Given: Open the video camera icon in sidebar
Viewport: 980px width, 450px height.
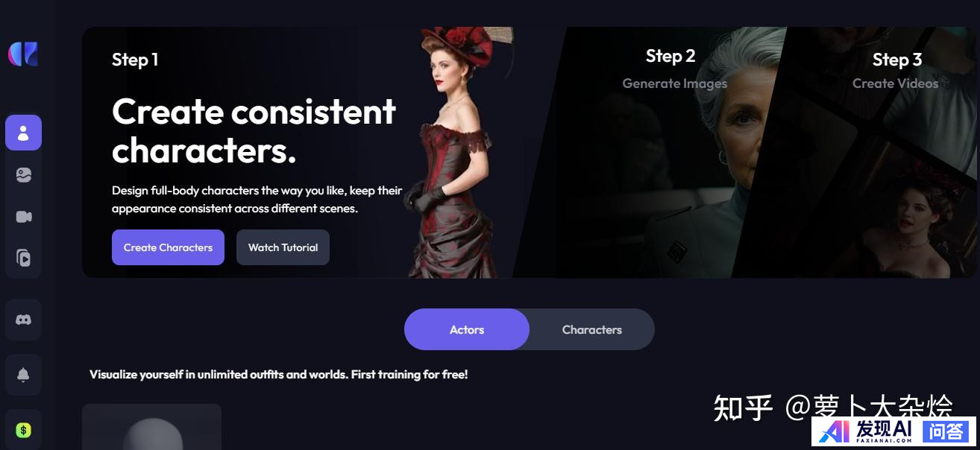Looking at the screenshot, I should (23, 217).
